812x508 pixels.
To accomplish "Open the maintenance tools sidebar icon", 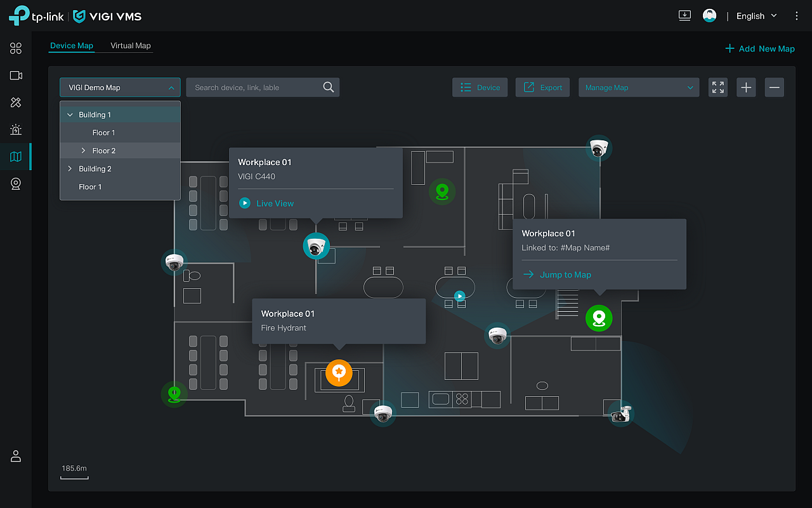I will 16,102.
